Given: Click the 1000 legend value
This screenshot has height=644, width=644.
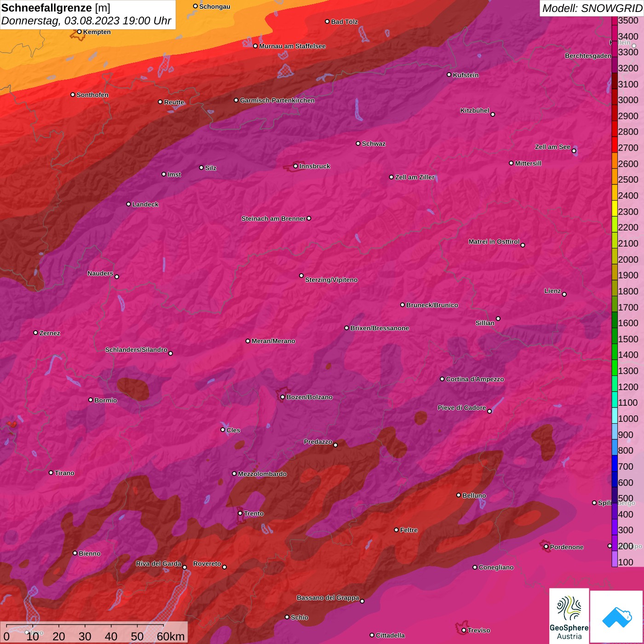Looking at the screenshot, I should [628, 419].
